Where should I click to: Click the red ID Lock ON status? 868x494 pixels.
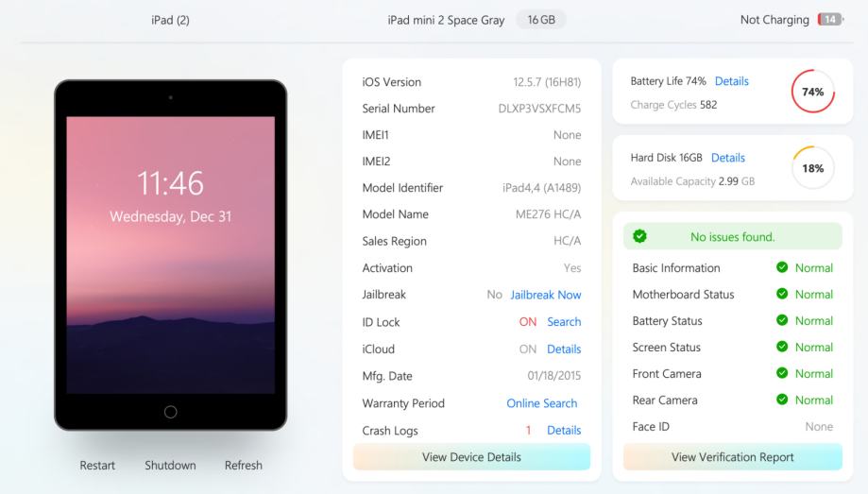click(x=528, y=322)
